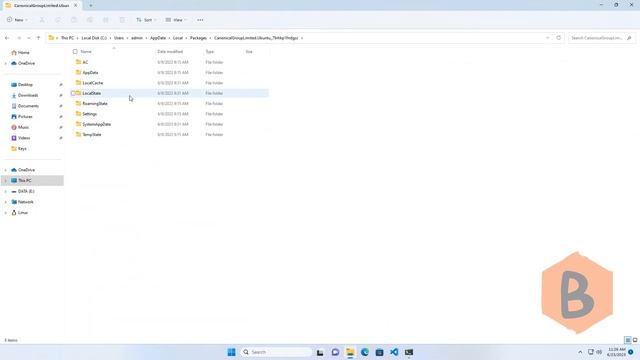Click the Cut scissors icon

click(x=42, y=20)
